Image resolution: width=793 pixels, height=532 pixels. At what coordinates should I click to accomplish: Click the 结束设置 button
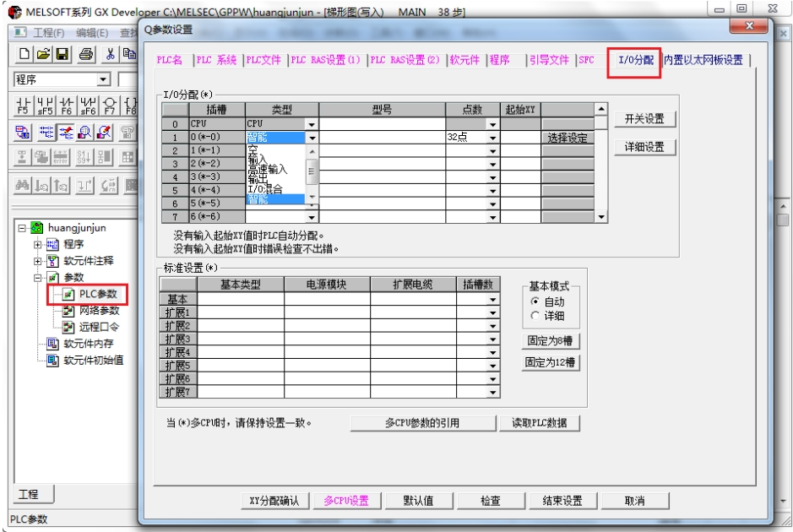coord(562,501)
